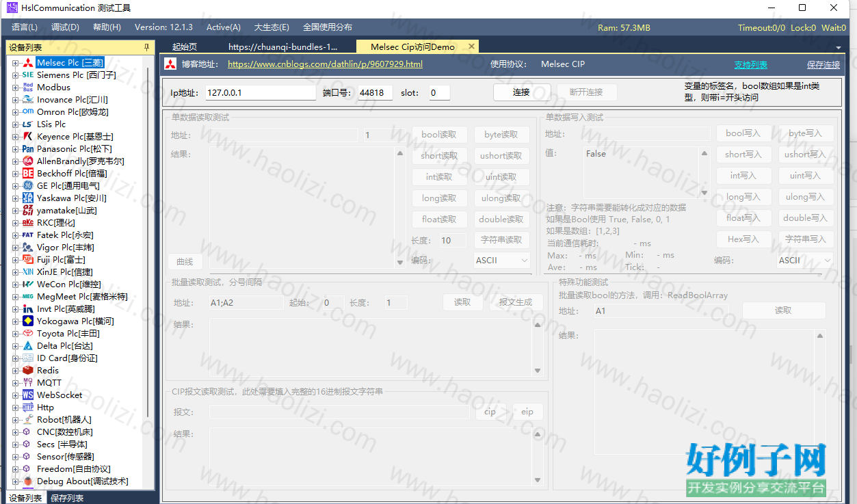The height and width of the screenshot is (504, 857).
Task: Select Freedom[自由协议] tree item
Action: 74,469
